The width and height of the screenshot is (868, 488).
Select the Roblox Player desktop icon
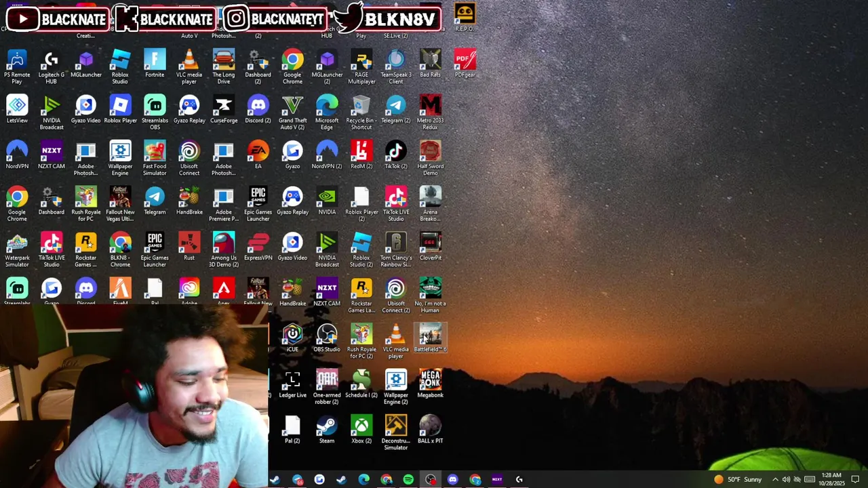pyautogui.click(x=120, y=109)
